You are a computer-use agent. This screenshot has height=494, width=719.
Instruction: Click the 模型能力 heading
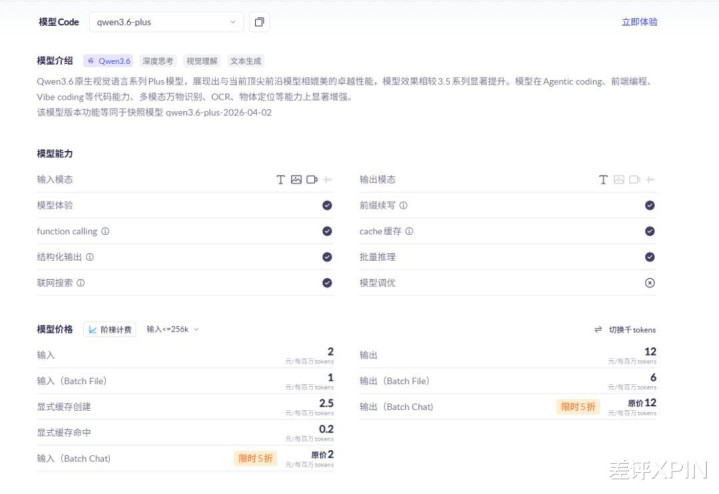coord(55,154)
